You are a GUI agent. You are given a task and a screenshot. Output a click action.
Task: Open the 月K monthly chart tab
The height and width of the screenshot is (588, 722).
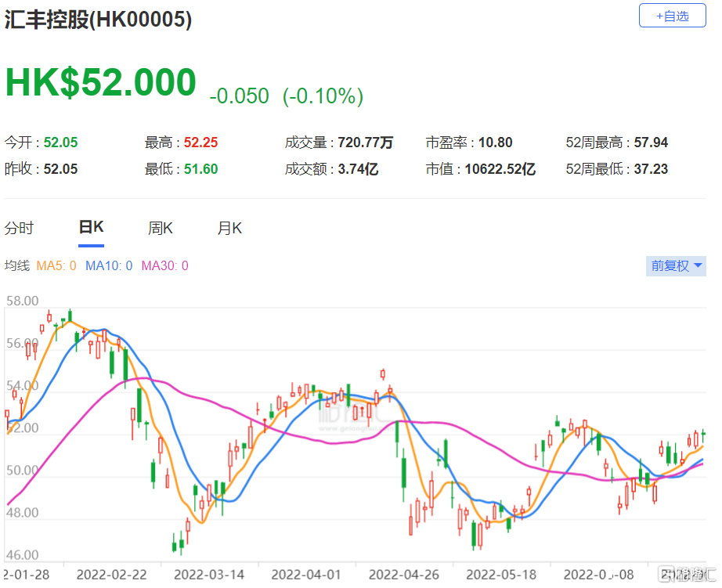229,228
